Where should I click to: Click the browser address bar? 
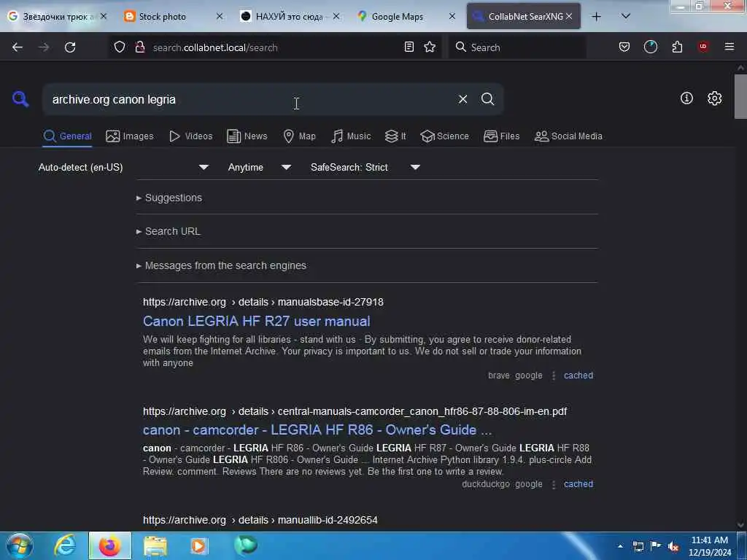click(276, 47)
